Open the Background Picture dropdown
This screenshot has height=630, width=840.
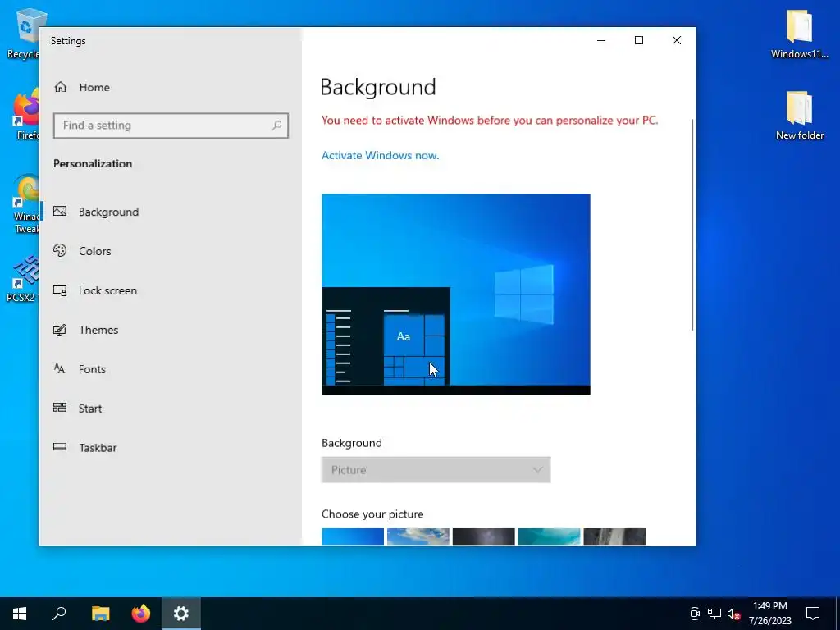pyautogui.click(x=436, y=470)
